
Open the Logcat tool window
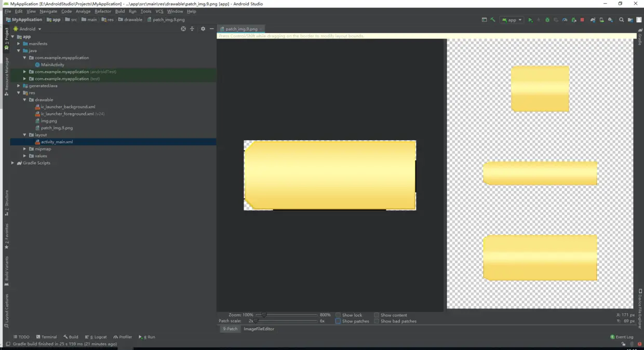coord(96,336)
